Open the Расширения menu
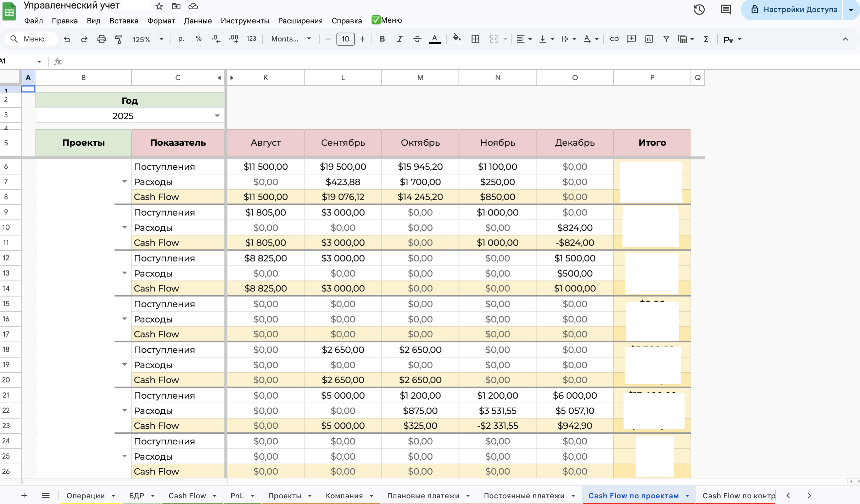 coord(300,21)
